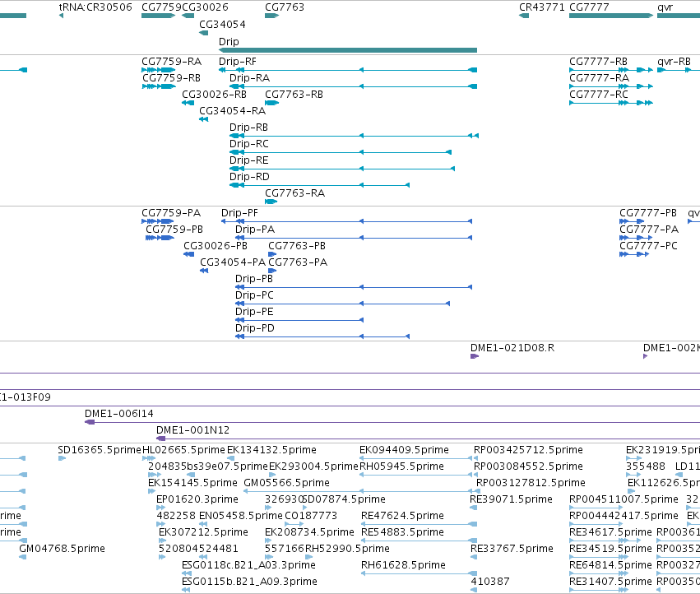700x594 pixels.
Task: Click the CG7759-RA transcript label
Action: pos(171,62)
